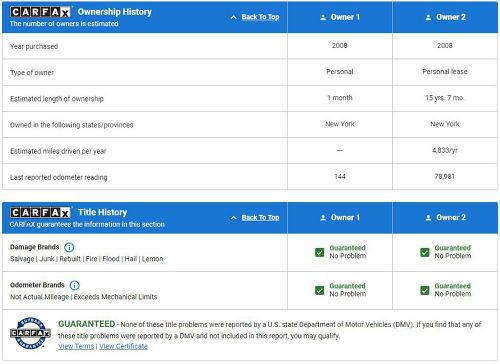Open the View Terms link
Image resolution: width=500 pixels, height=364 pixels.
click(x=76, y=346)
